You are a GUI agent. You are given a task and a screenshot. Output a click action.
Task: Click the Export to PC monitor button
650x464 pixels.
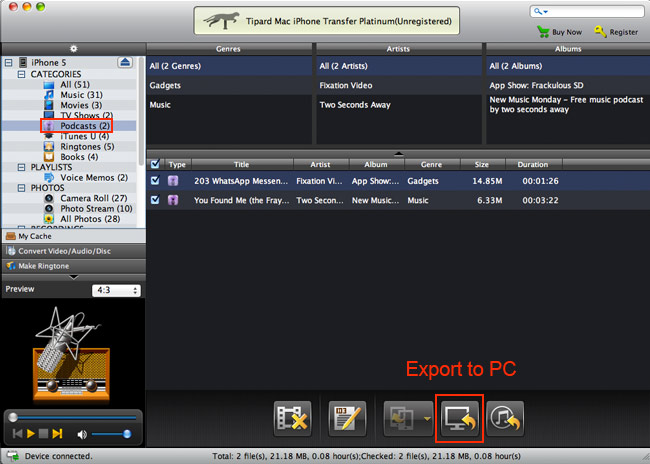click(x=459, y=418)
